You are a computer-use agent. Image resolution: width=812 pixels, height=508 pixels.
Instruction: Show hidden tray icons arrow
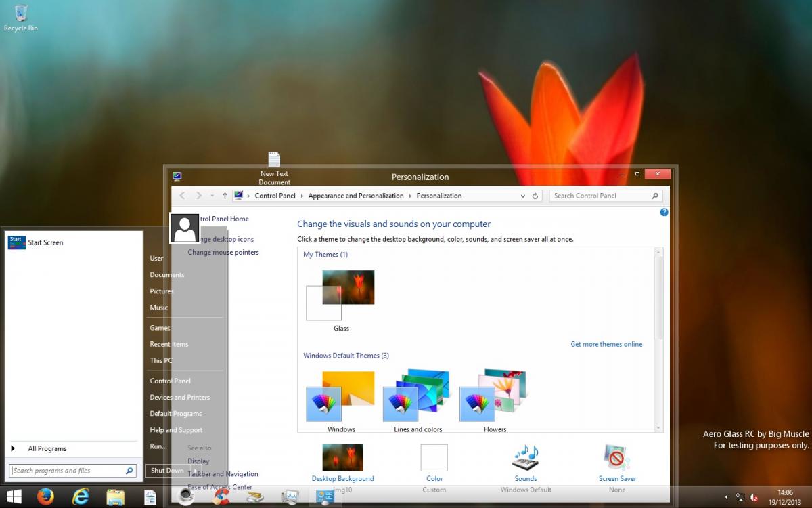tap(728, 497)
